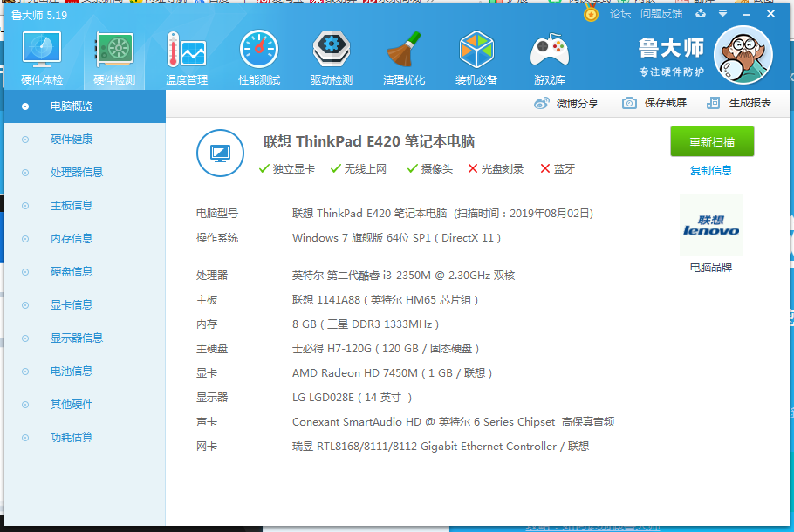
Task: Open 清理优化 cleanup broom icon
Action: (x=404, y=58)
